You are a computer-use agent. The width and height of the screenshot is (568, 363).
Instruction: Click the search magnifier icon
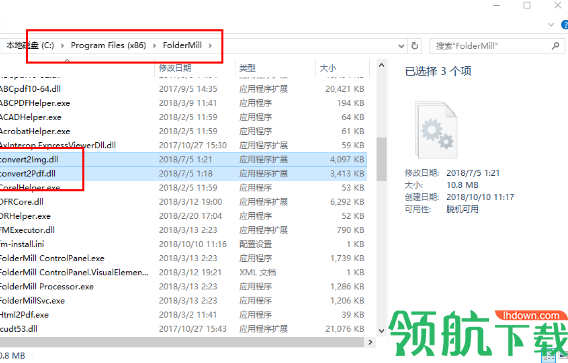tap(556, 46)
